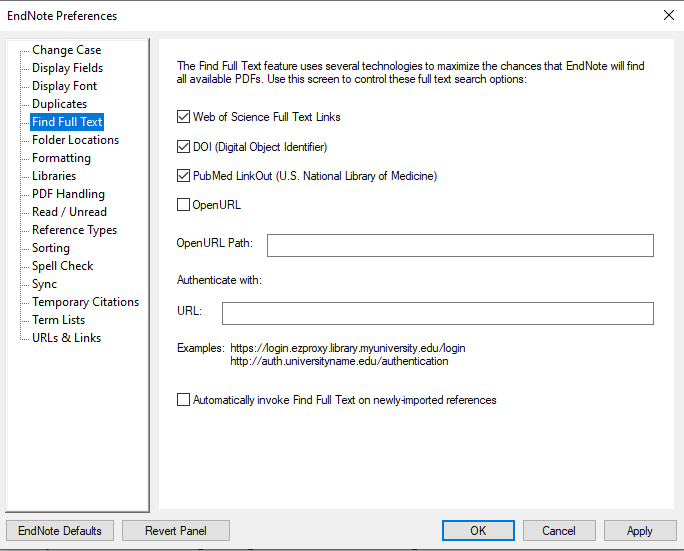
Task: Click the EndNote Defaults button
Action: (x=60, y=531)
